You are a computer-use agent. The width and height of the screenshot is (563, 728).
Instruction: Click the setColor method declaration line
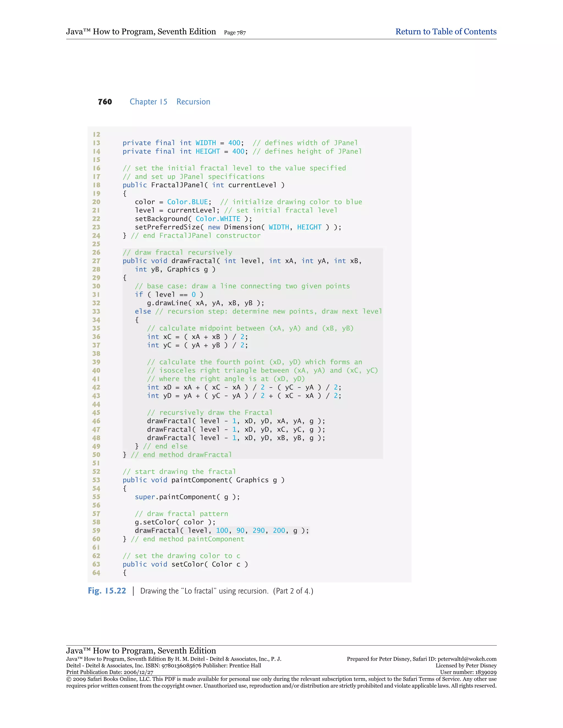[185, 564]
